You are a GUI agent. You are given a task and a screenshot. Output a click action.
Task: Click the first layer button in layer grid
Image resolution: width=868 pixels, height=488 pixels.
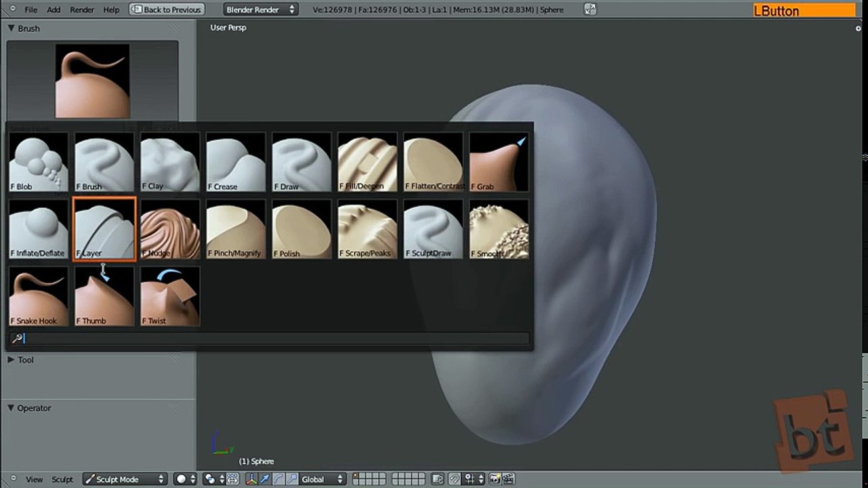[356, 476]
